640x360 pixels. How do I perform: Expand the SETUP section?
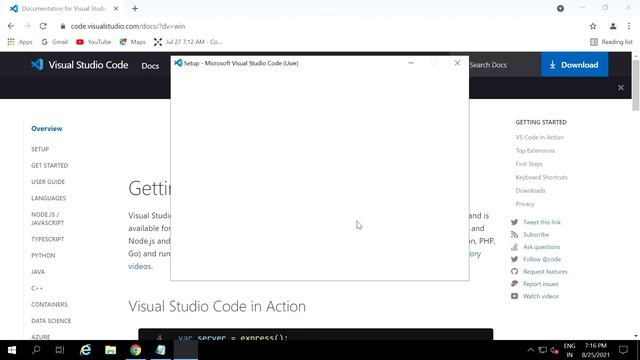(x=40, y=149)
